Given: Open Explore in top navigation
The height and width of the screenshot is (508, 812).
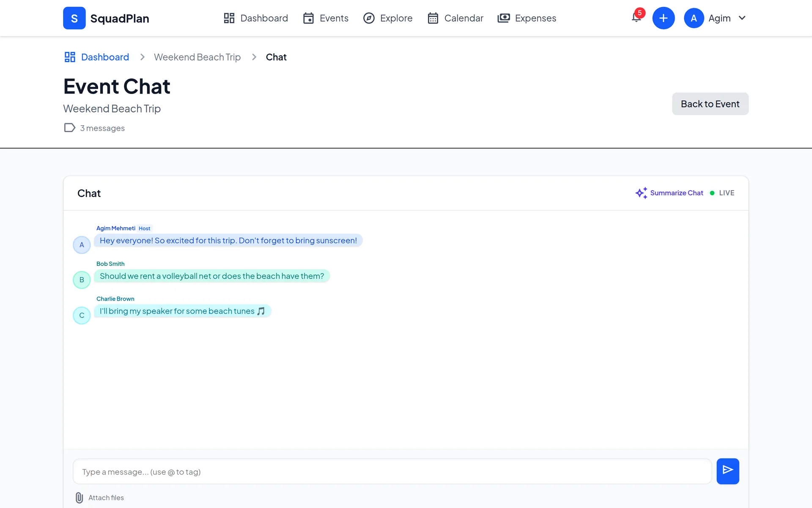Looking at the screenshot, I should [x=388, y=18].
